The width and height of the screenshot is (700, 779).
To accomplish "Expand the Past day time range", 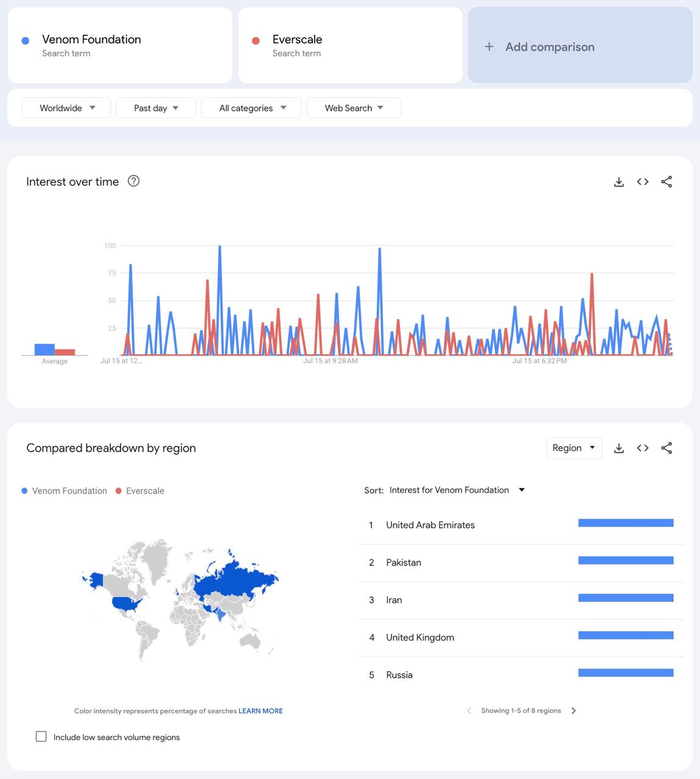I will (156, 108).
